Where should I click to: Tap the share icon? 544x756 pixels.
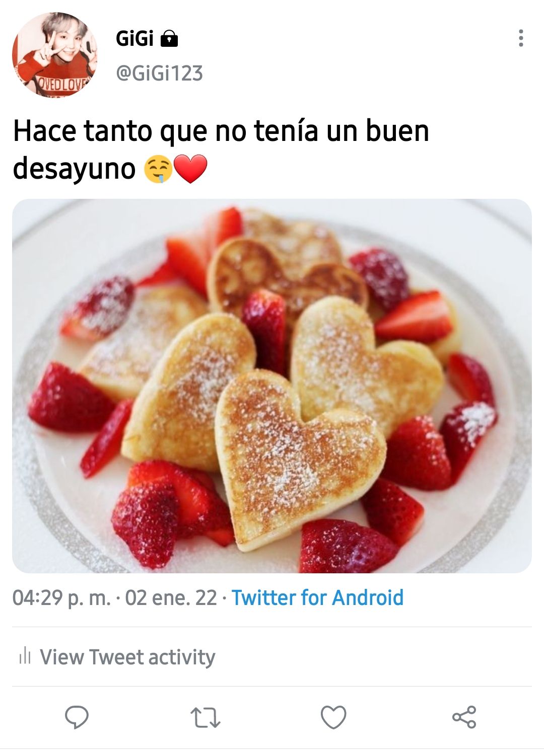tap(464, 717)
